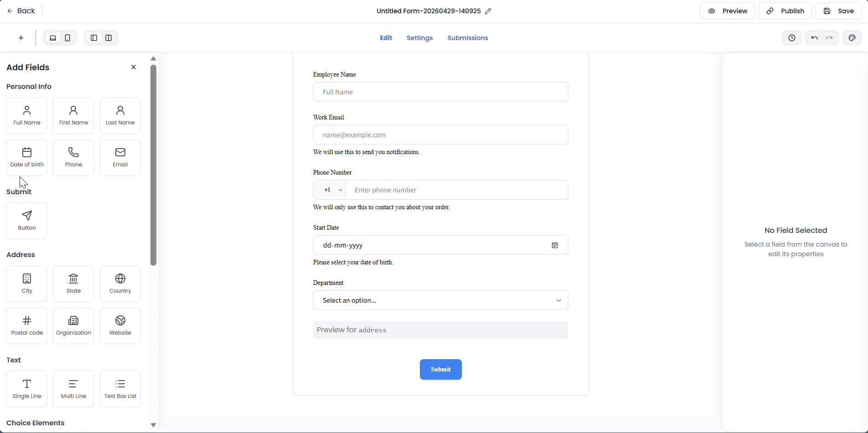Select the Work Email label
This screenshot has height=433, width=868.
(329, 117)
